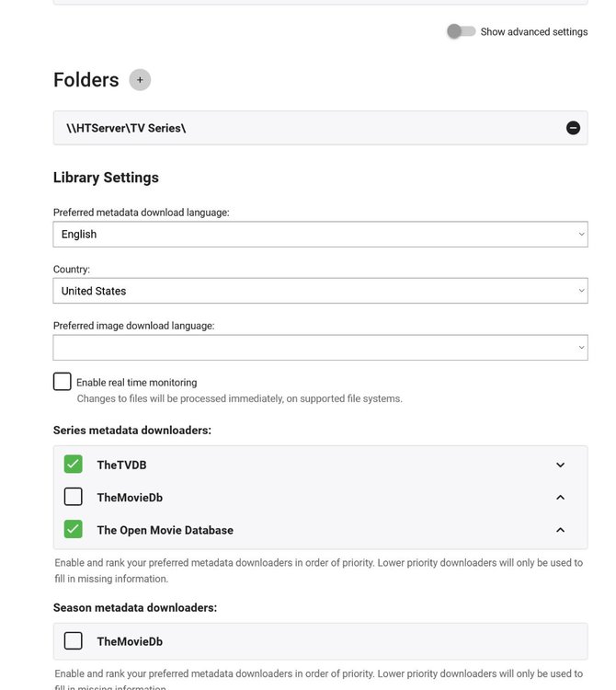The height and width of the screenshot is (690, 616).
Task: Select the season TheMovieDb downloader name
Action: coord(129,641)
